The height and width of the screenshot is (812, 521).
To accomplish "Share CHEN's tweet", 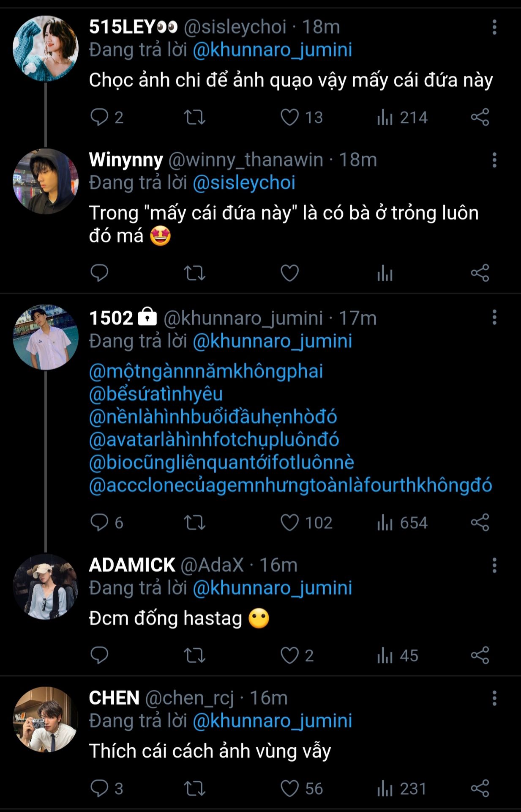I will coord(480,788).
